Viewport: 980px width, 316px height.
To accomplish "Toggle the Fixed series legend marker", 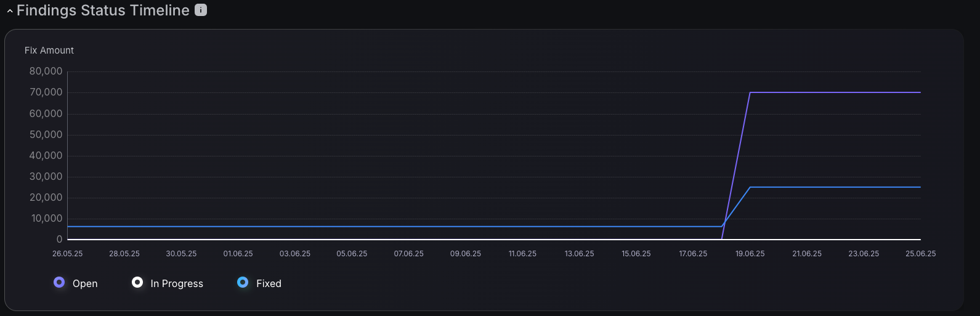I will [243, 282].
